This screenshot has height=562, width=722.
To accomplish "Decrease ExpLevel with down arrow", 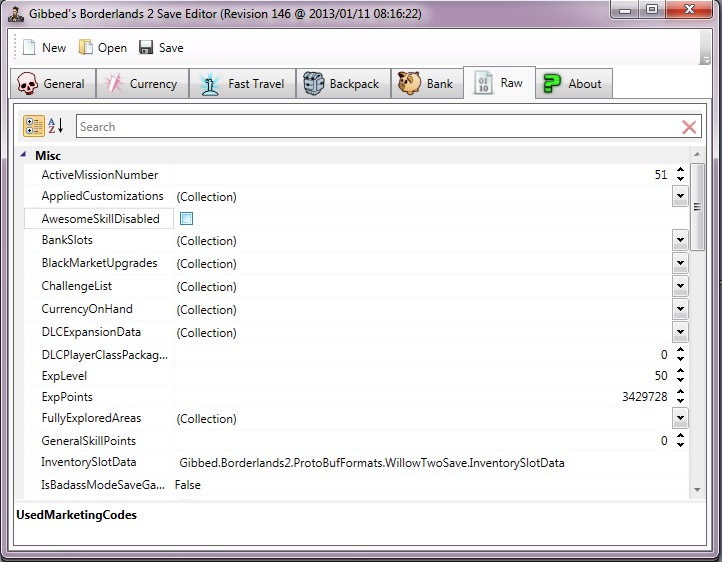I will click(681, 380).
